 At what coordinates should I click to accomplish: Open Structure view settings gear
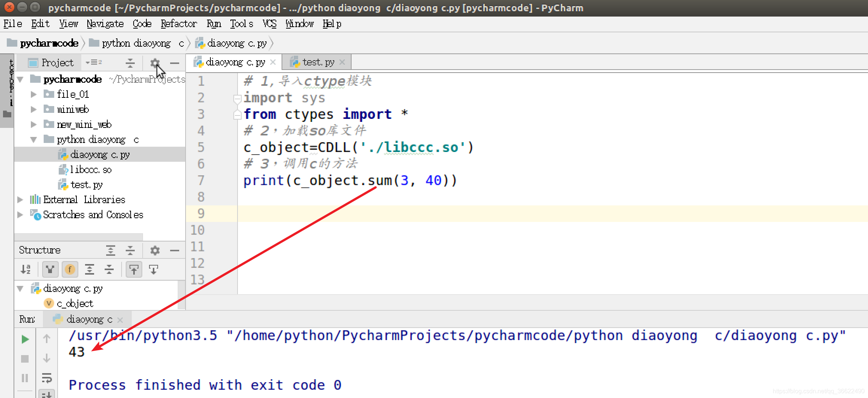(x=155, y=250)
